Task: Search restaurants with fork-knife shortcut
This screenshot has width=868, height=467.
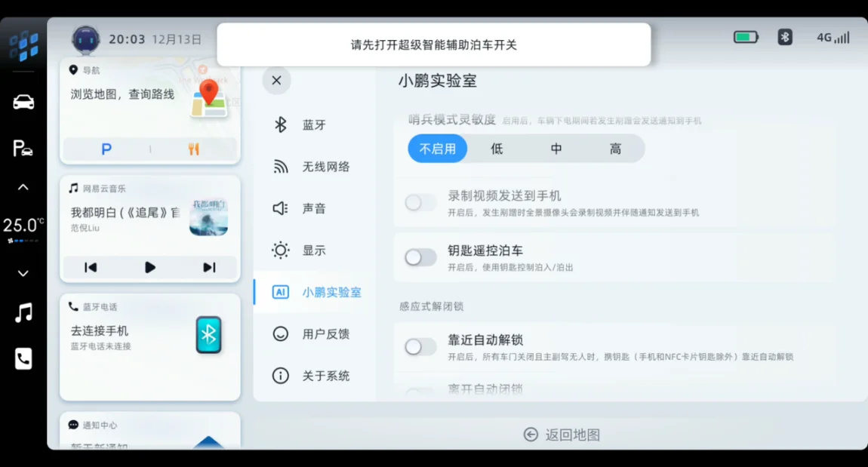Action: [x=194, y=149]
